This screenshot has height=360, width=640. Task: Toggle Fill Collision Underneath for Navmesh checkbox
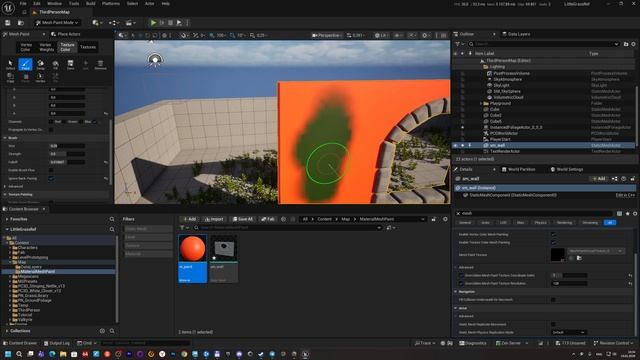[553, 300]
